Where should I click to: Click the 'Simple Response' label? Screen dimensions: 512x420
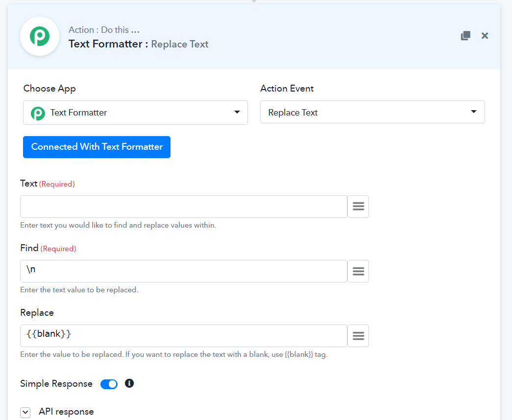(x=56, y=384)
